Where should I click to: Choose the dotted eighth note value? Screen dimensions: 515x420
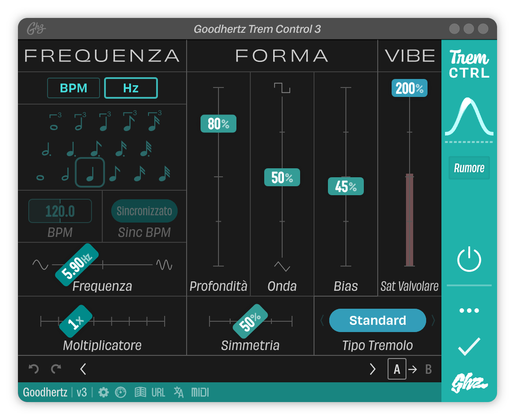pos(96,149)
